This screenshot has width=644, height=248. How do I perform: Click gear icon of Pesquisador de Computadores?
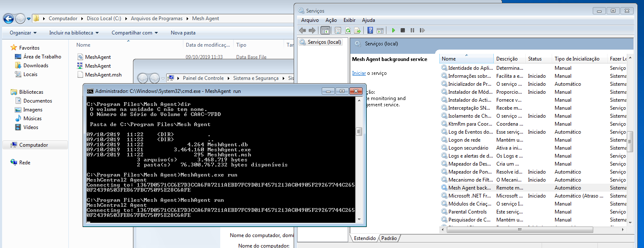coord(444,220)
